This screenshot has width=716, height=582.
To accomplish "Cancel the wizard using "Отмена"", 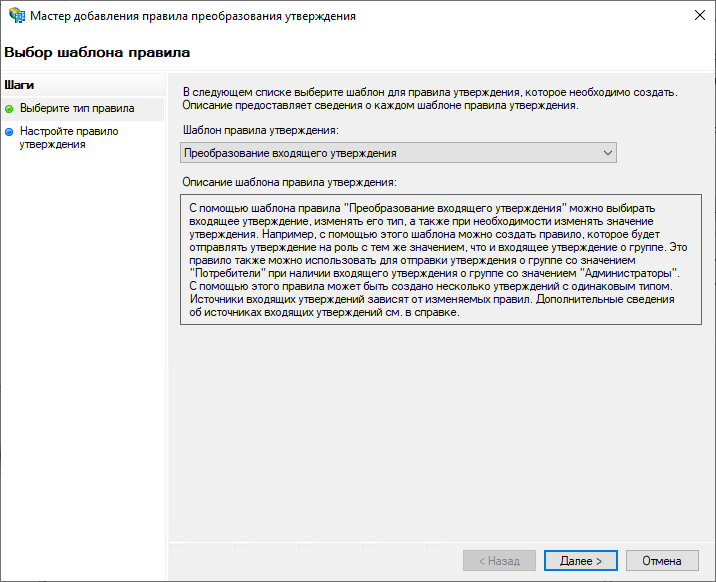I will pos(661,561).
